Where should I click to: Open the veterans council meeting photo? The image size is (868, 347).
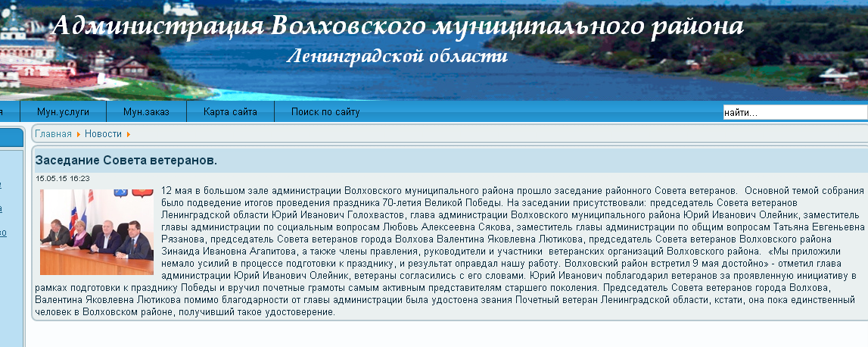(97, 233)
